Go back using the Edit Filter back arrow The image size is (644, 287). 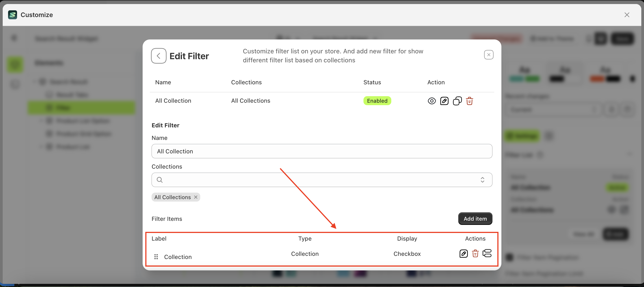159,56
